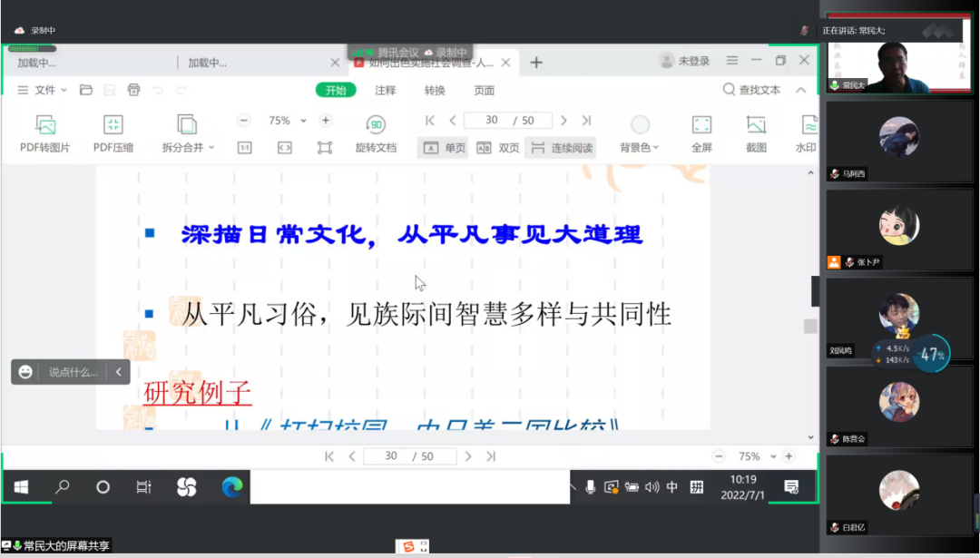The height and width of the screenshot is (558, 980).
Task: Enable 连续阅读 continuous reading mode
Action: click(x=561, y=148)
